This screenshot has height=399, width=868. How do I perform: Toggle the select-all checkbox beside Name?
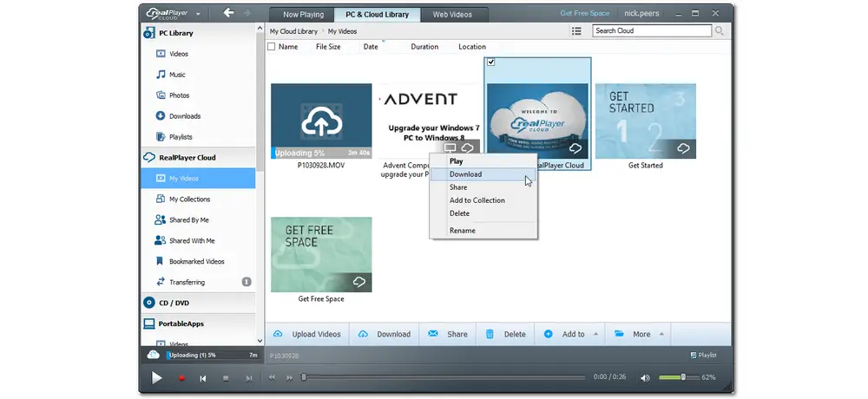click(271, 47)
